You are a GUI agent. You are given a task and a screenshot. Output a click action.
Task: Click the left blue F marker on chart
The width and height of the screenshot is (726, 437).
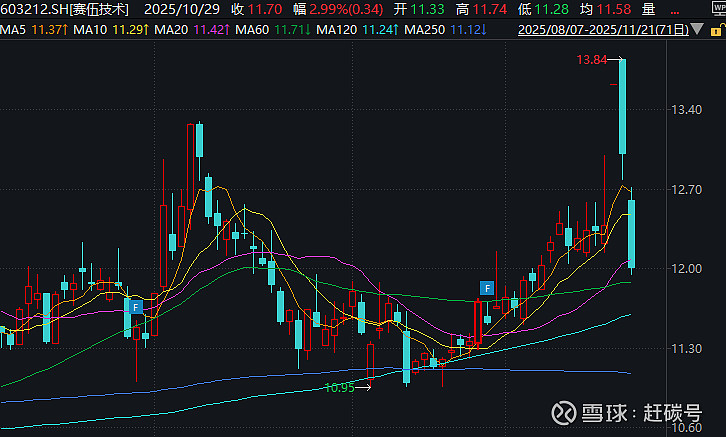tap(132, 308)
